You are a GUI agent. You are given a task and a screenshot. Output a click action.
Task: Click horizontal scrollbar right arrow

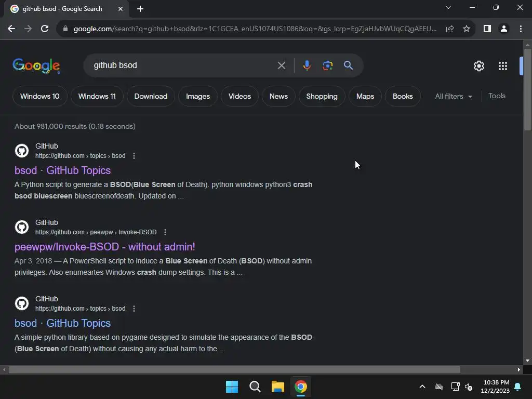coord(519,369)
